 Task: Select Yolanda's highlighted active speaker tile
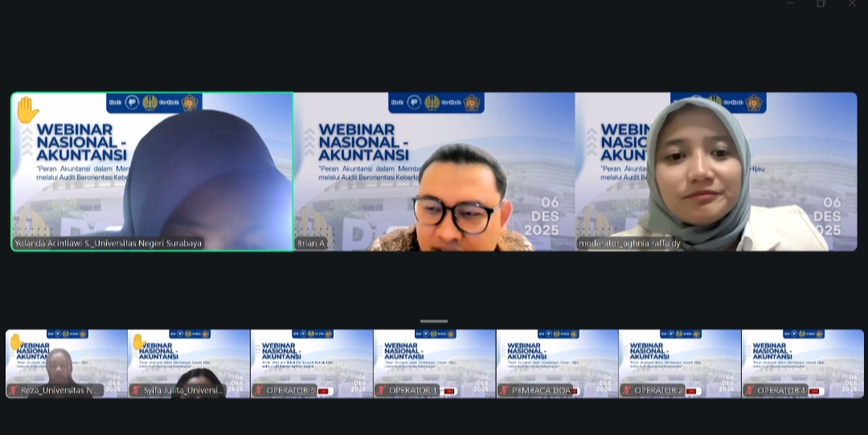click(152, 171)
